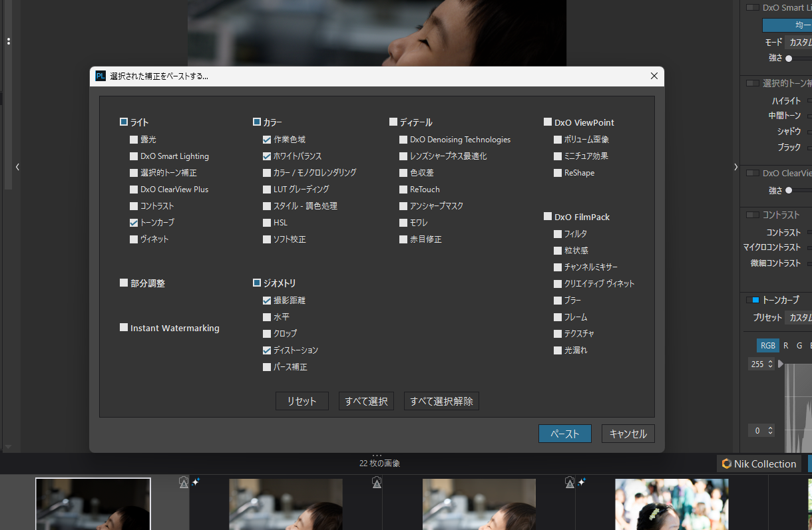
Task: Click the ペースト button
Action: (564, 434)
